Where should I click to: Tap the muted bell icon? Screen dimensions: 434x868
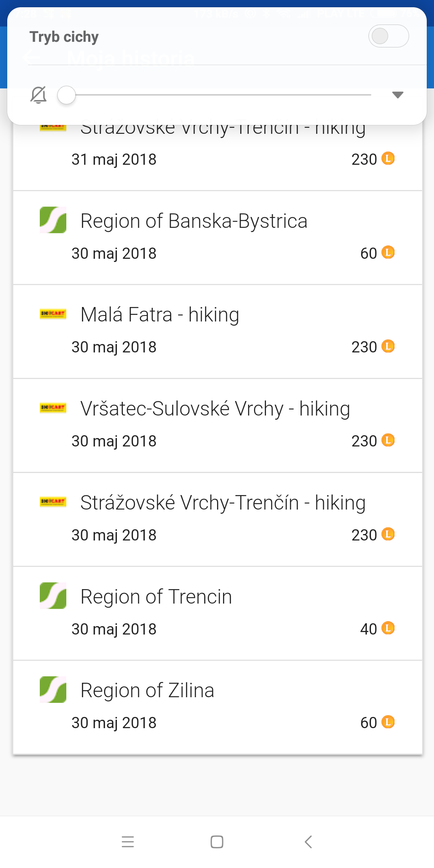39,95
